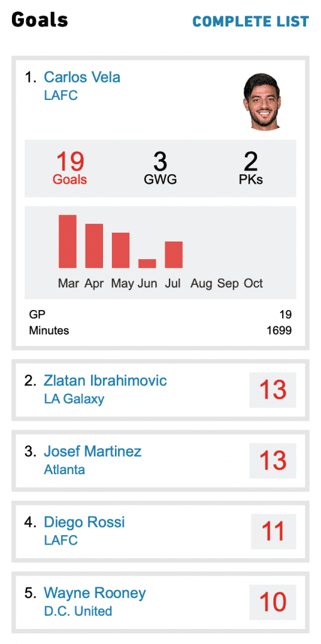Open LAFC team link under Carlos Vela
The width and height of the screenshot is (321, 644).
tap(61, 96)
